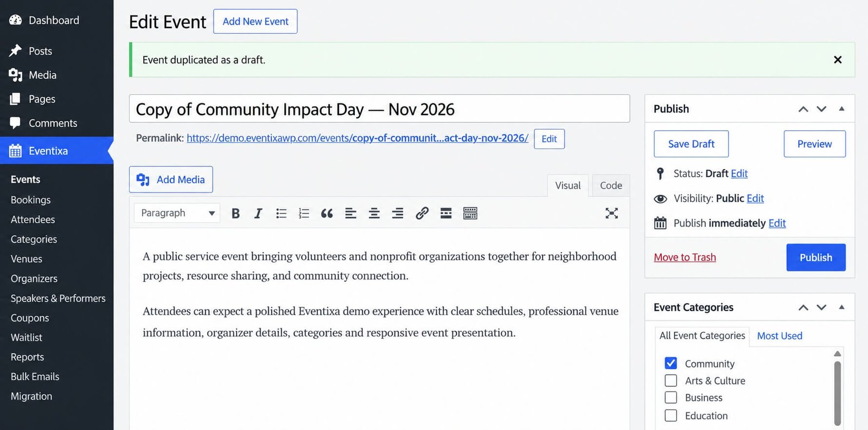Move the event to trash
This screenshot has width=868, height=430.
685,258
